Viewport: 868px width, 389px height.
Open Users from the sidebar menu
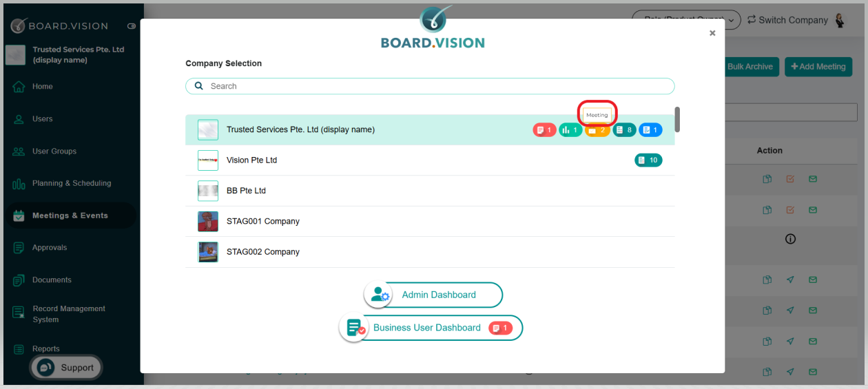click(x=43, y=119)
